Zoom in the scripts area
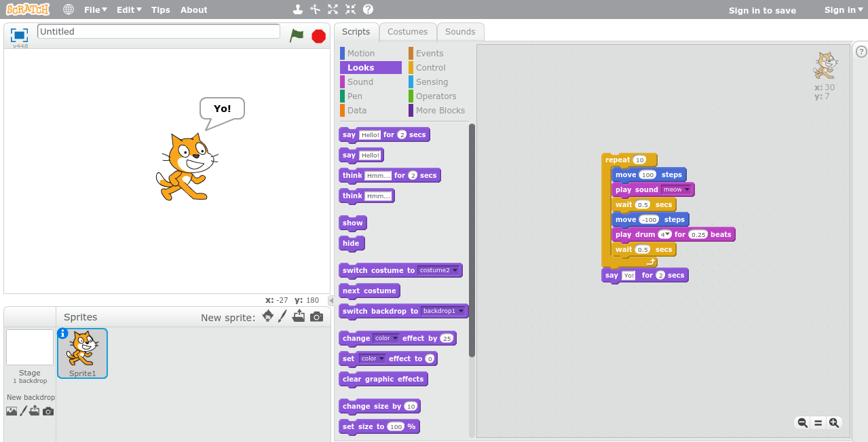This screenshot has height=442, width=868. pyautogui.click(x=834, y=422)
